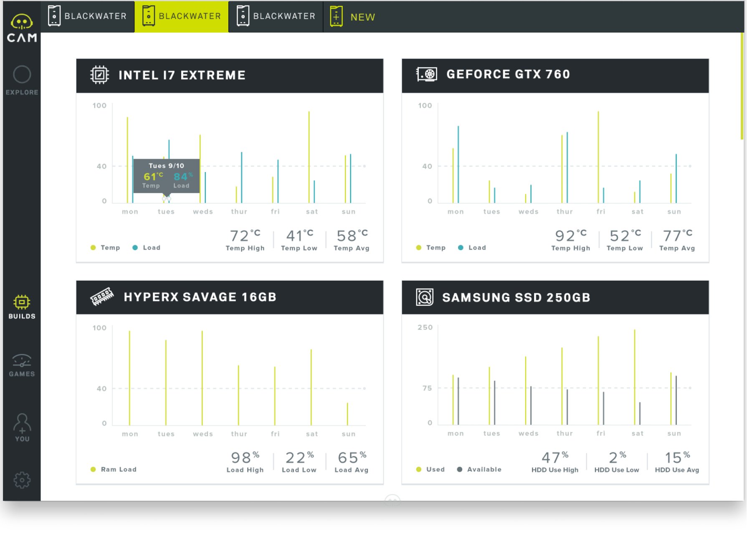Screen dimensions: 747x560
Task: Click the yellow vertical scrollbar thumb
Action: click(742, 86)
